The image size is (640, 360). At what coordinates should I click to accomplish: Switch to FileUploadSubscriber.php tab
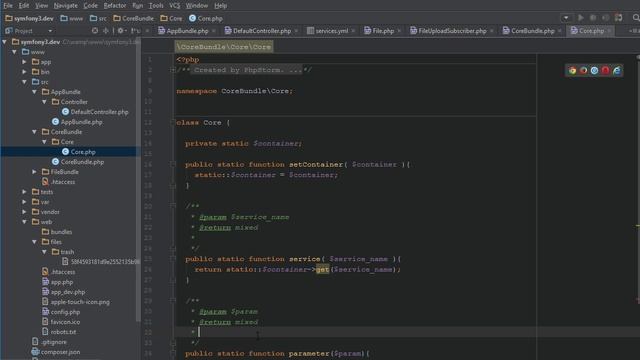452,31
